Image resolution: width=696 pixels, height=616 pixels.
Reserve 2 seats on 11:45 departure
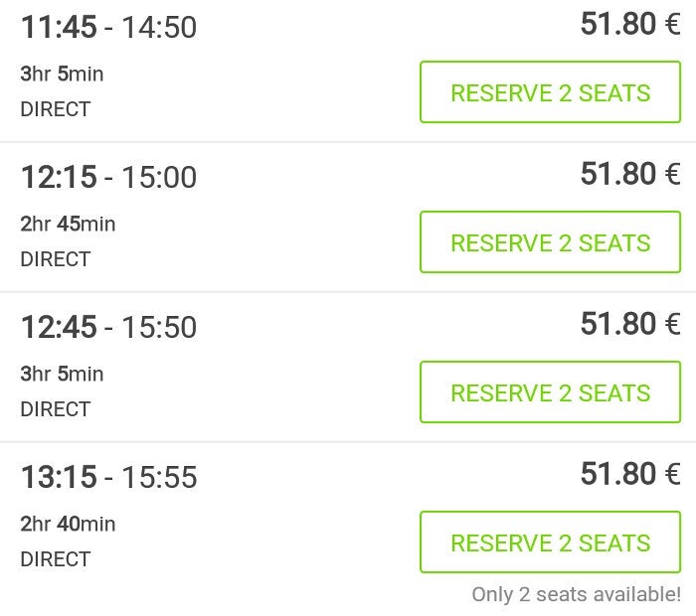(x=550, y=92)
